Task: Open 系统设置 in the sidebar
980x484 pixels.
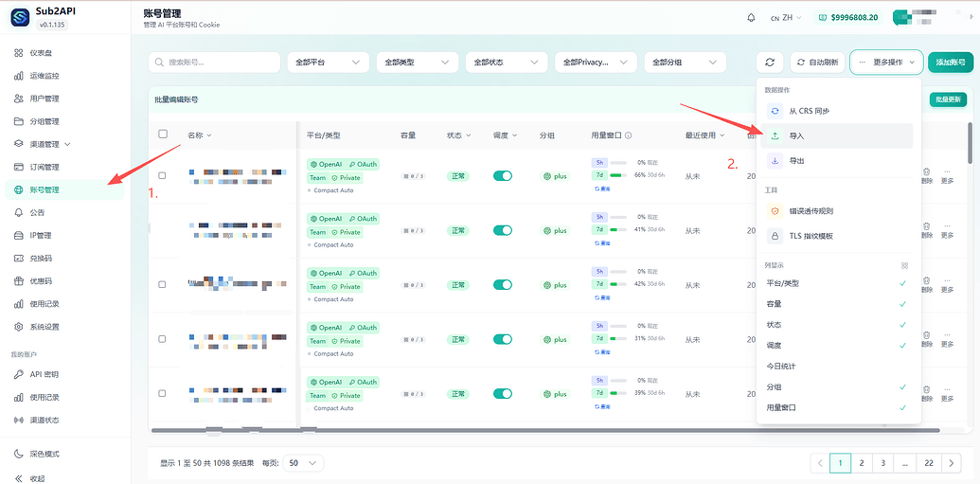Action: tap(65, 327)
